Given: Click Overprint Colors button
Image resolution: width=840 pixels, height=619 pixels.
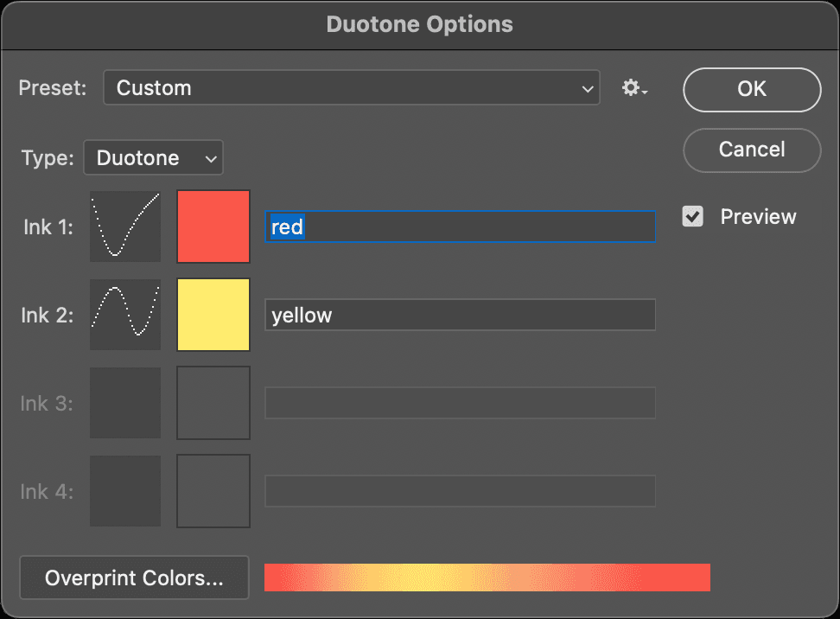Looking at the screenshot, I should (x=133, y=578).
